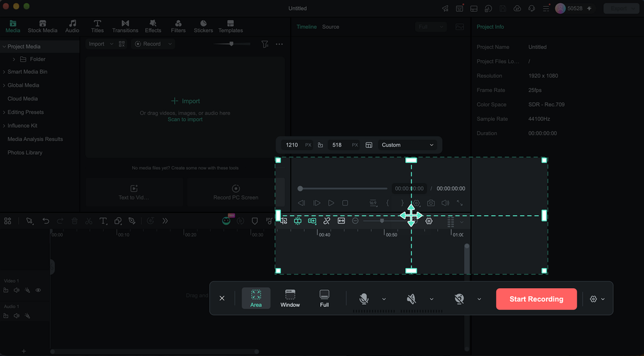644x356 pixels.
Task: Click the marker shield icon
Action: pyautogui.click(x=255, y=221)
